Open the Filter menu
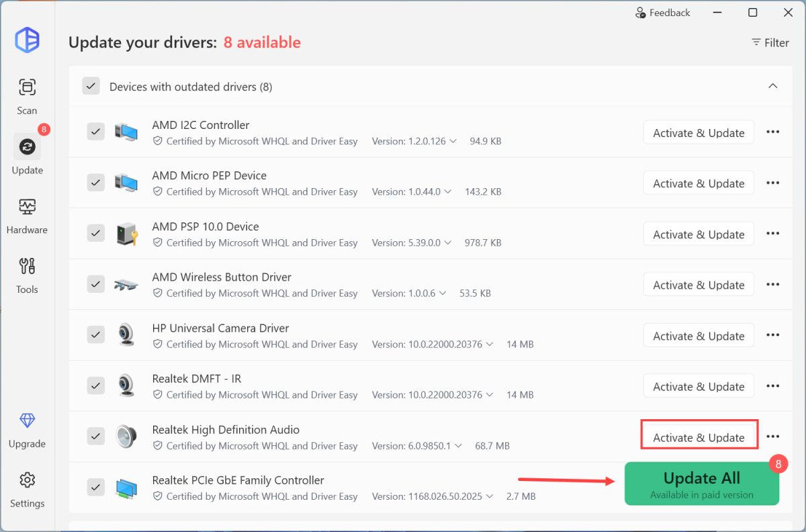This screenshot has width=806, height=532. [770, 42]
